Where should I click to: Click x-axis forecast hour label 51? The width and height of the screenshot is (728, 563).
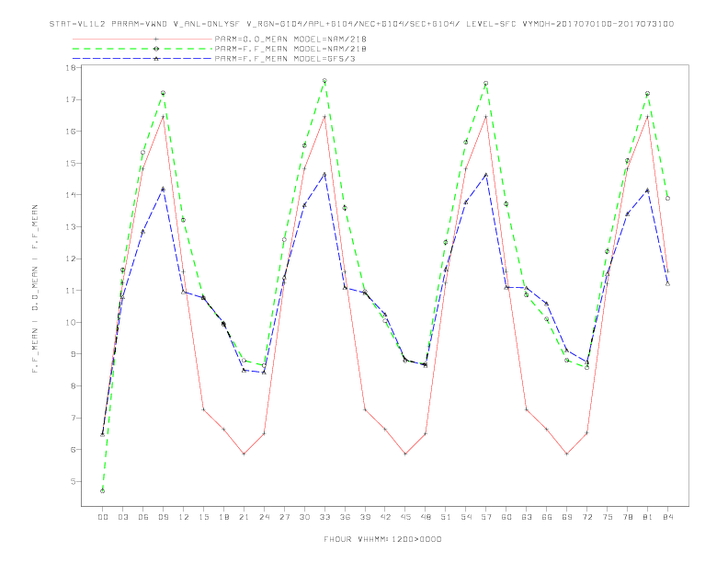point(446,517)
